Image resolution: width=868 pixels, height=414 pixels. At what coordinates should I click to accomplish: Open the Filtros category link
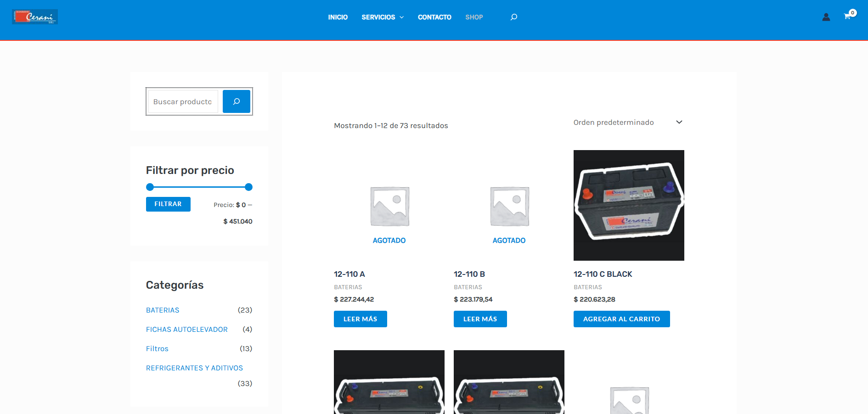[x=157, y=349]
